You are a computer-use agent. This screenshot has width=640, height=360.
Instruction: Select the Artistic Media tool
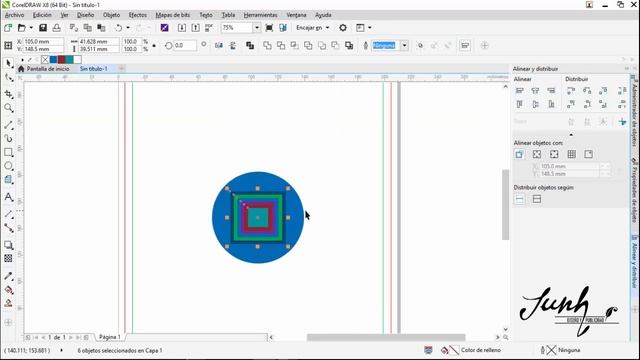point(9,139)
